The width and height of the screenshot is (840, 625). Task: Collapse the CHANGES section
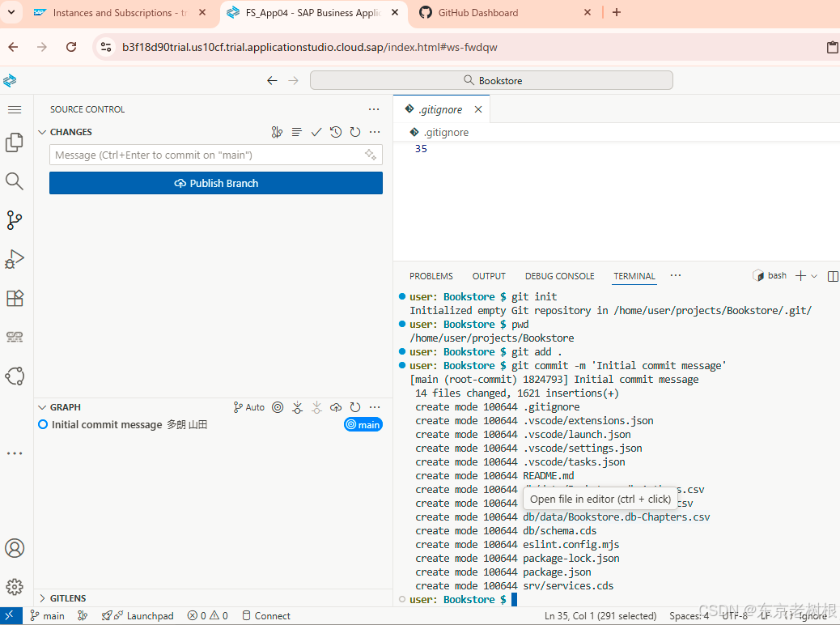point(42,132)
